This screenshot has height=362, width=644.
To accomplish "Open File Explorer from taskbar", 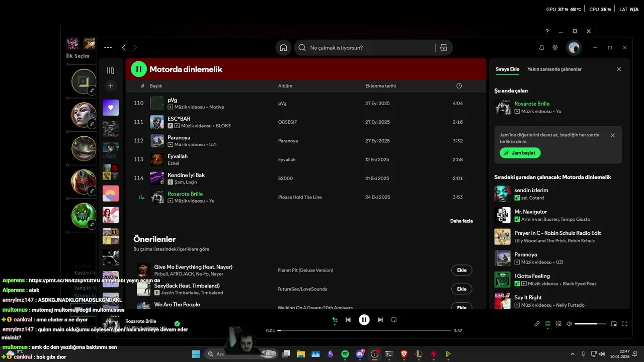I will click(301, 354).
